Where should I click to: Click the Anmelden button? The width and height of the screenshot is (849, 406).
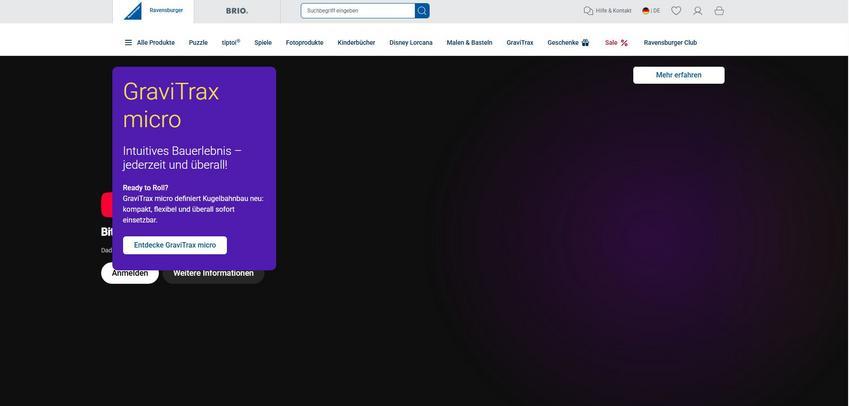pyautogui.click(x=130, y=273)
